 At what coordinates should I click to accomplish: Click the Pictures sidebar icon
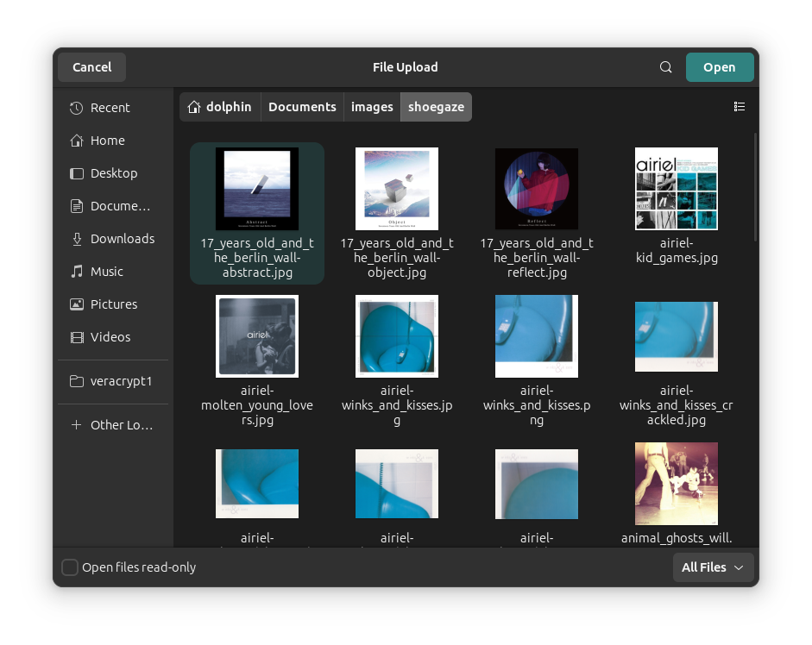click(x=77, y=304)
